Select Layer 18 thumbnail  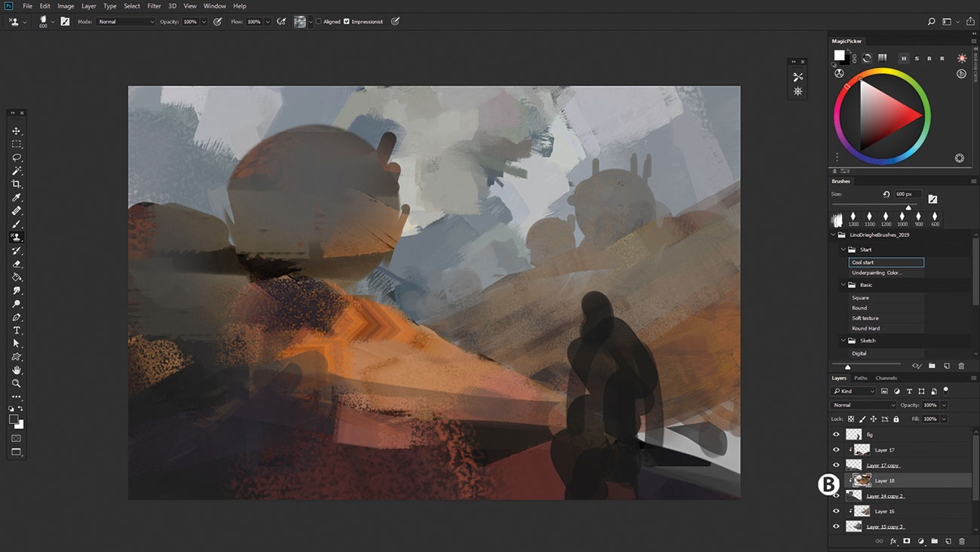pos(863,480)
